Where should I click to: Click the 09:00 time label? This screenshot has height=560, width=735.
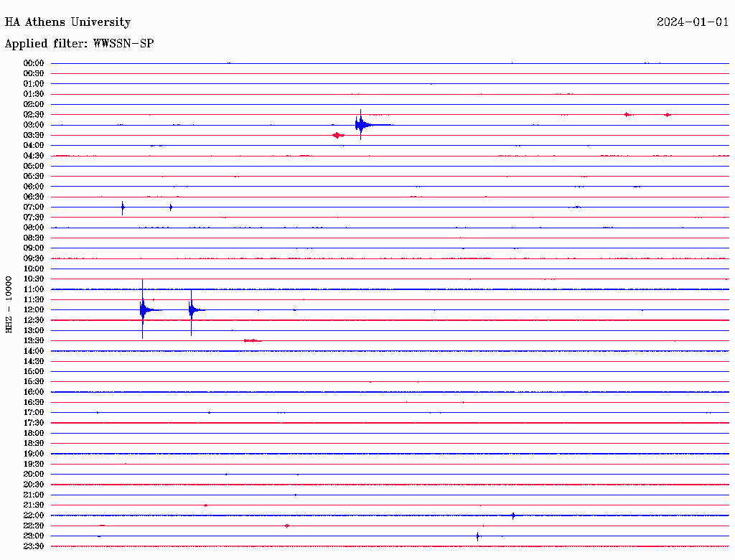pyautogui.click(x=34, y=248)
